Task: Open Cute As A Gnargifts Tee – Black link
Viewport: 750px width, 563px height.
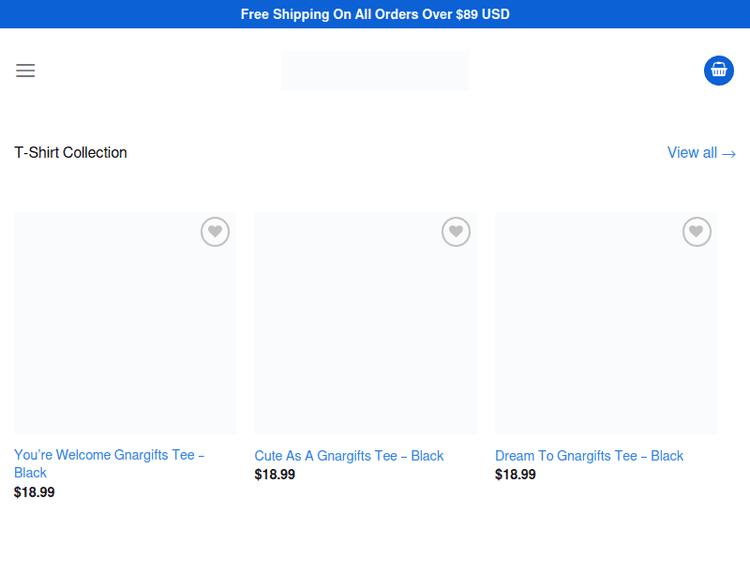Action: 349,456
